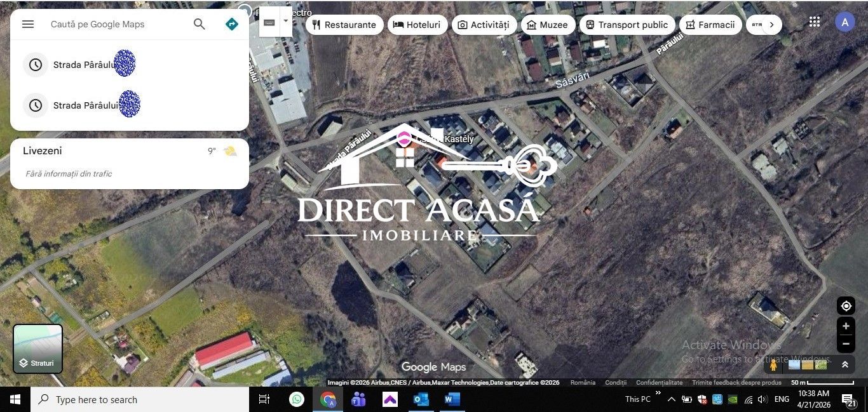Viewport: 868px width, 412px height.
Task: Filter map by Muzee
Action: click(x=548, y=25)
